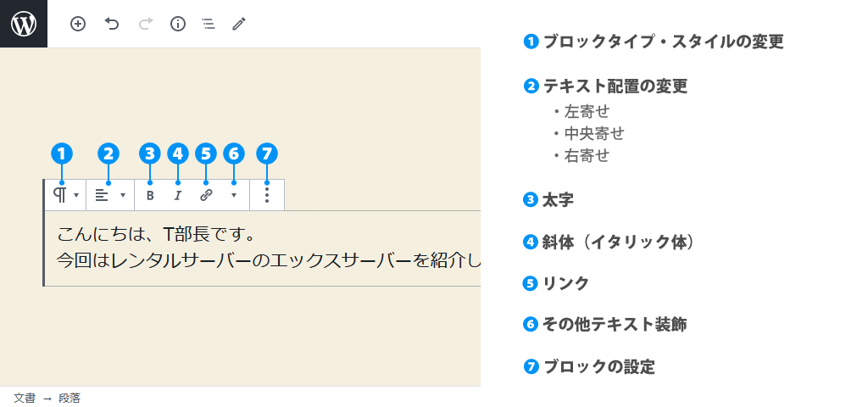The width and height of the screenshot is (868, 407).
Task: Select 段落 in the bottom breadcrumb
Action: point(70,398)
